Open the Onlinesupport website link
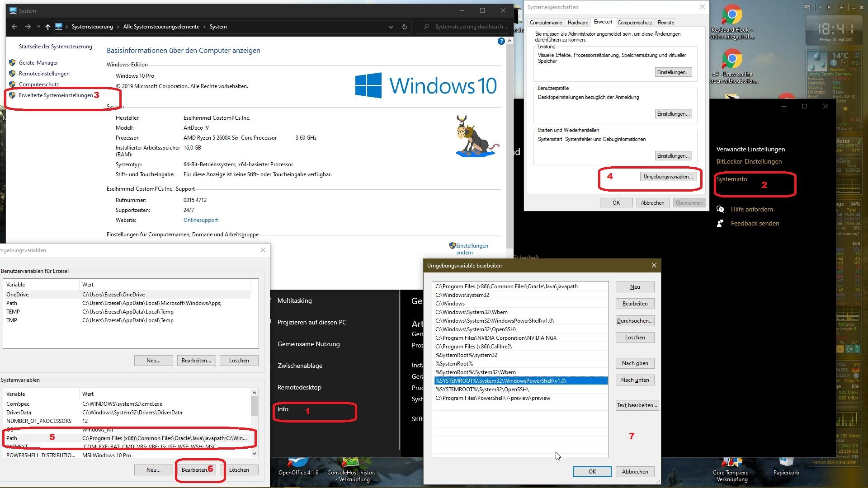Screen dimensions: 868x488 200,220
